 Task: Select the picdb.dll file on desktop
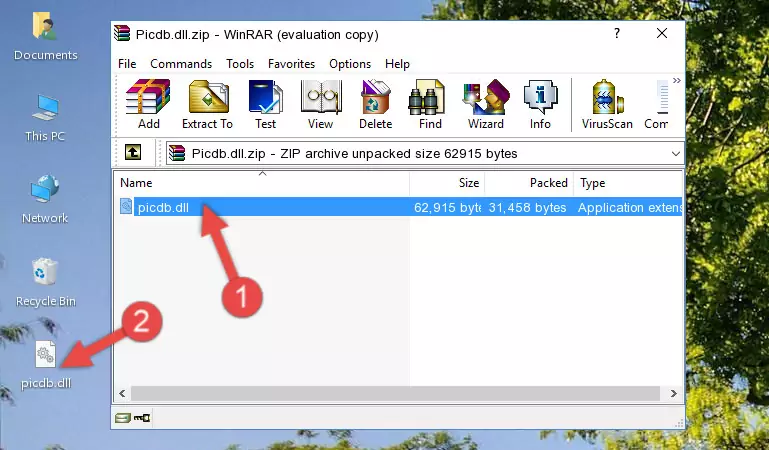pos(46,366)
